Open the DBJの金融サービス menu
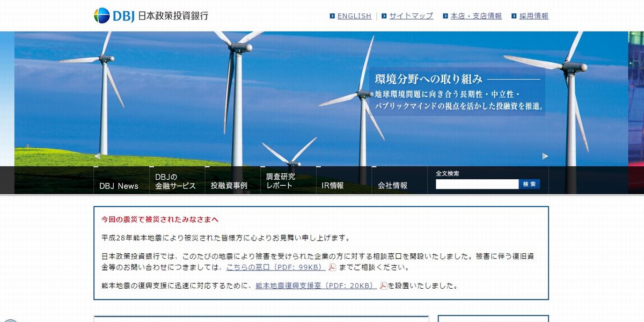This screenshot has width=644, height=322. click(175, 181)
